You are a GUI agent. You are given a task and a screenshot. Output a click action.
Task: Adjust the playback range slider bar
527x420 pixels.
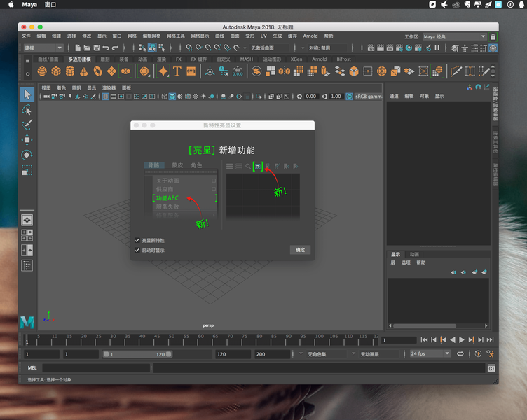pos(137,354)
